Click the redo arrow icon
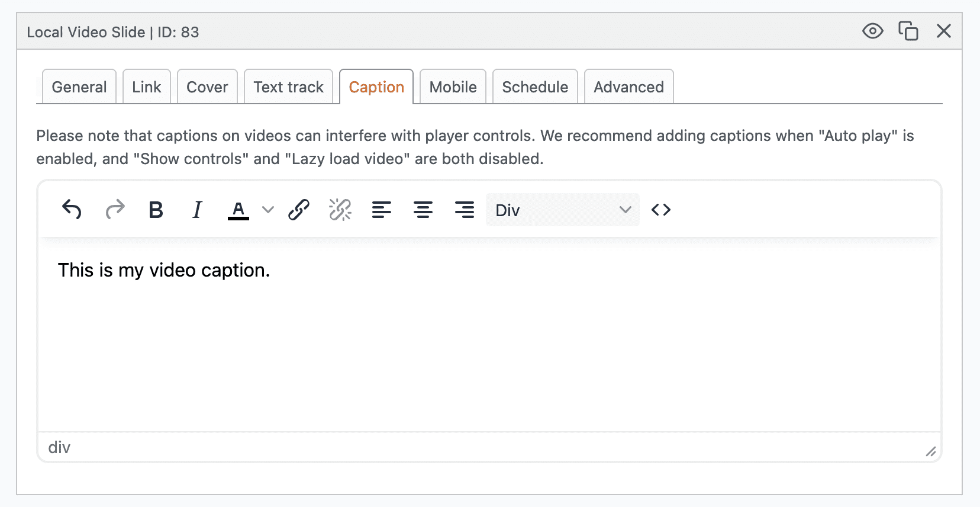The width and height of the screenshot is (980, 507). tap(115, 210)
